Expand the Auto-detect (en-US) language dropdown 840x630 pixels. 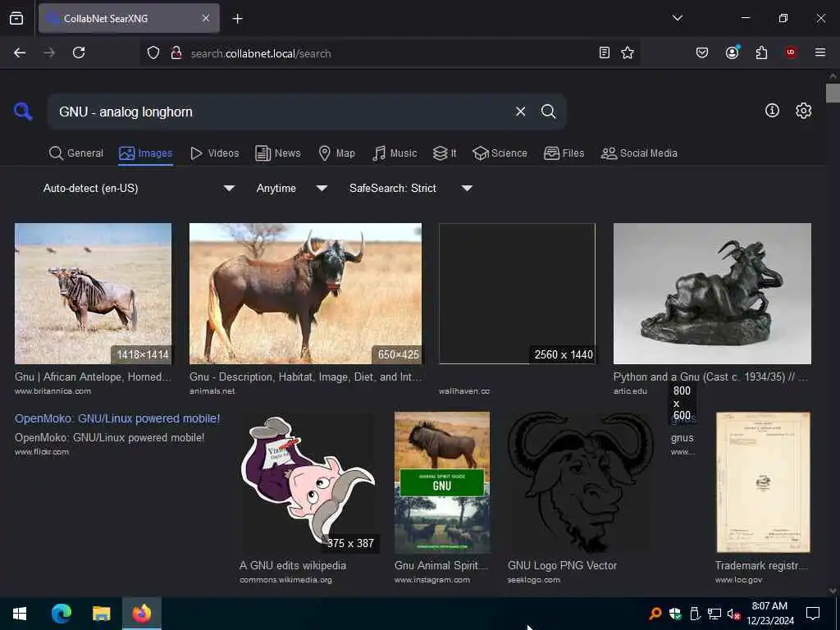click(x=139, y=188)
